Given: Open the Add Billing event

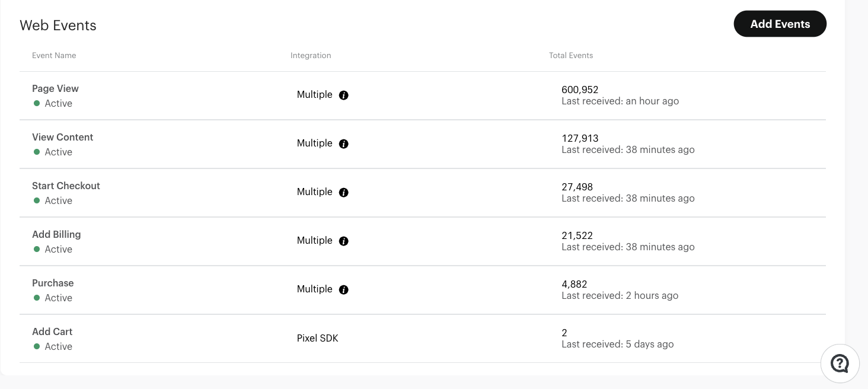Looking at the screenshot, I should tap(56, 234).
